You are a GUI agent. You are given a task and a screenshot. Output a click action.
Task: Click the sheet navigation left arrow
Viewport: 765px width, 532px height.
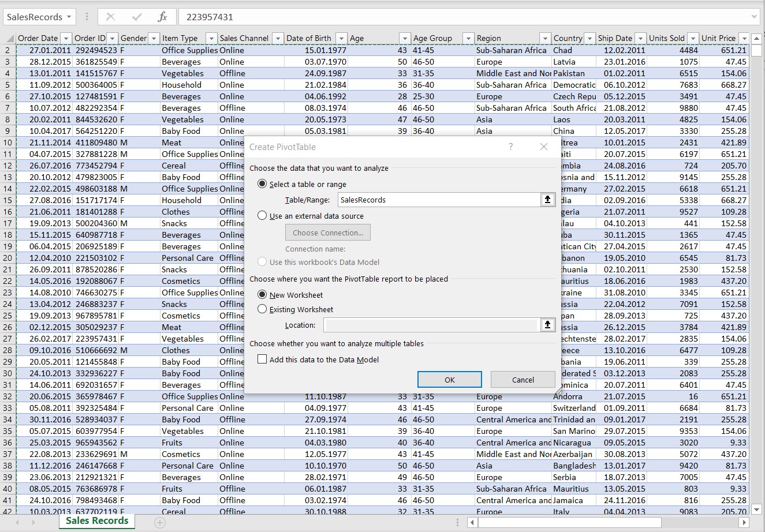coord(472,522)
